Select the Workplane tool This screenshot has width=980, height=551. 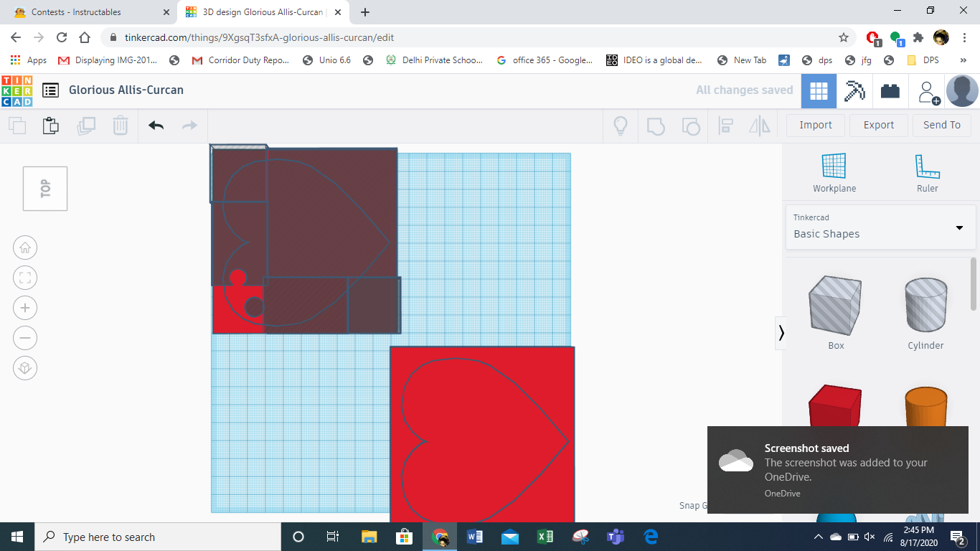tap(834, 173)
